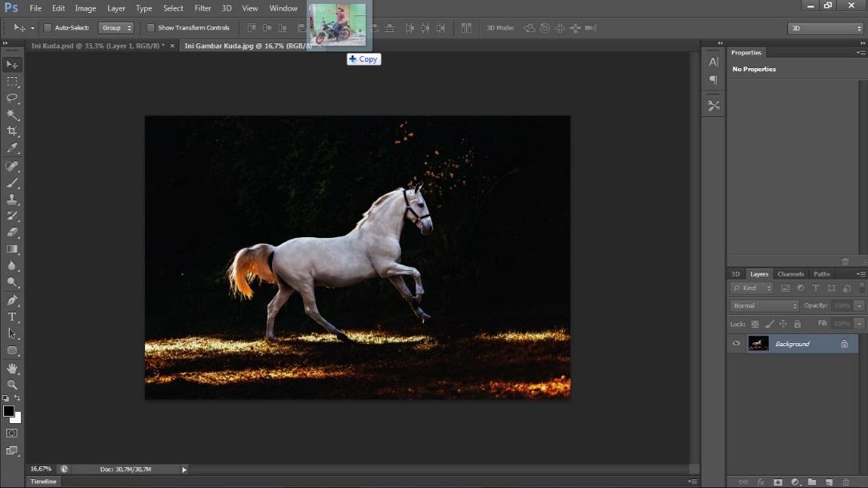
Task: Toggle lock all
Action: click(x=798, y=324)
